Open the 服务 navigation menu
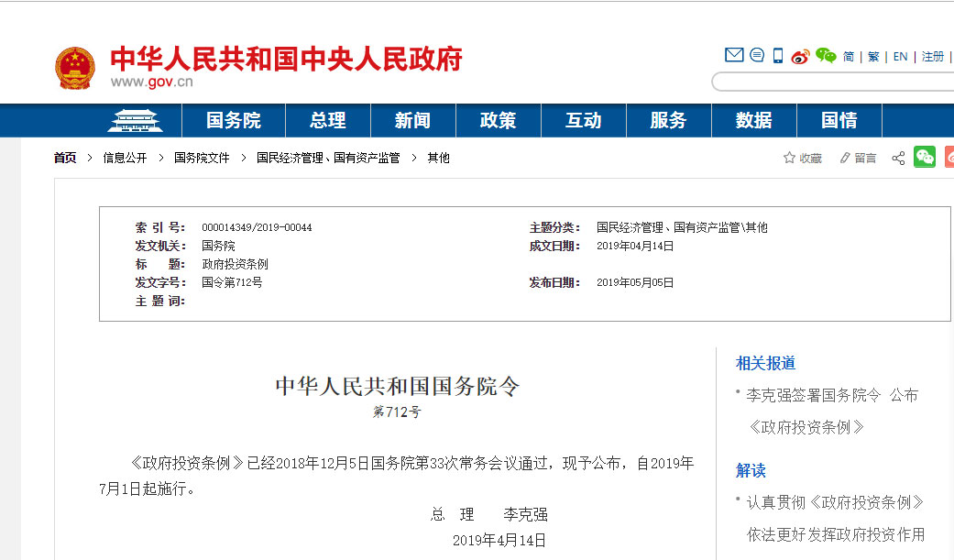Image resolution: width=954 pixels, height=560 pixels. [668, 120]
